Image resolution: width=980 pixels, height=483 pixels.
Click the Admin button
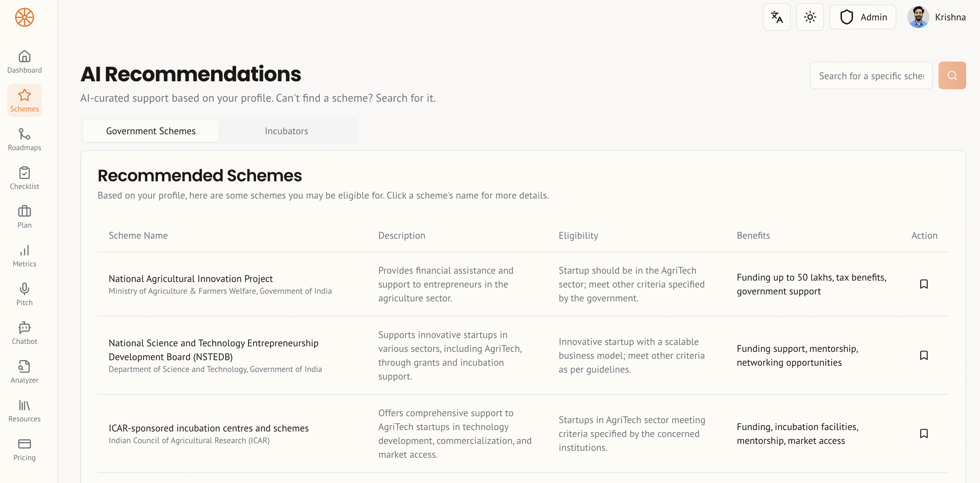[x=862, y=17]
